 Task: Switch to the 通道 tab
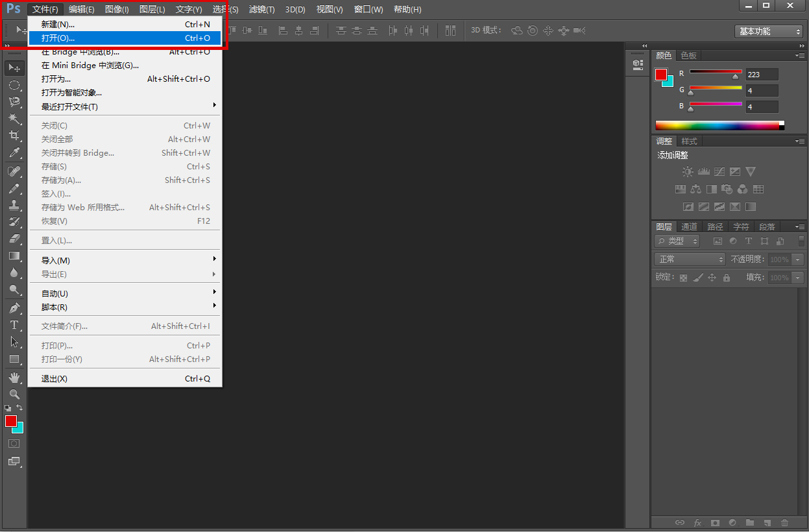[x=689, y=226]
